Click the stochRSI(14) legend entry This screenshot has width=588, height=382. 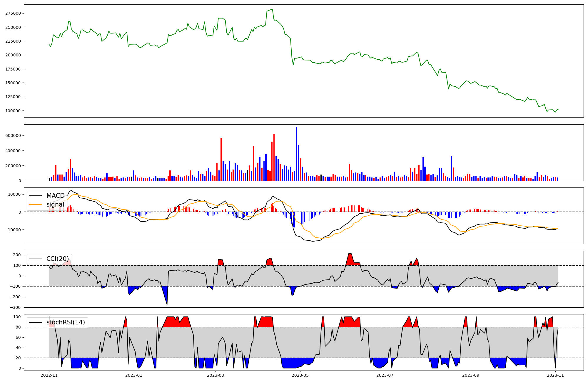(65, 322)
